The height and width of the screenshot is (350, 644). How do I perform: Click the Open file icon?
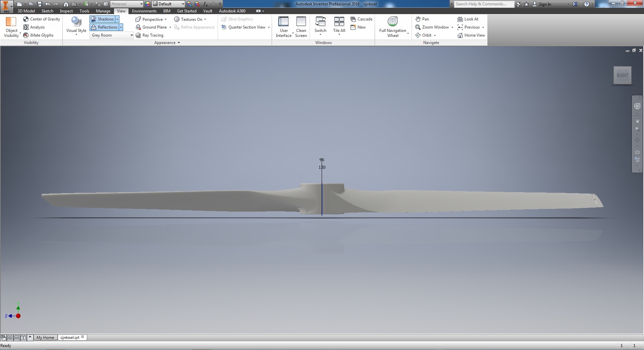click(x=31, y=4)
